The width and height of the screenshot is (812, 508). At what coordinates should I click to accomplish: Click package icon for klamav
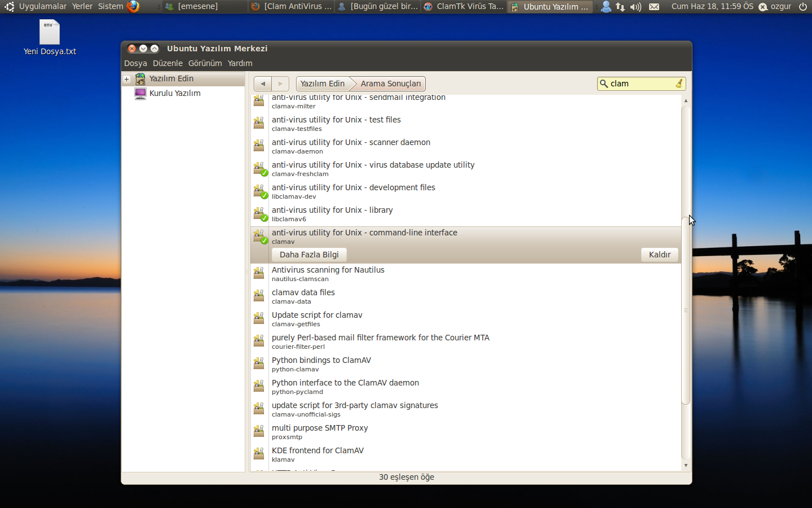coord(259,454)
